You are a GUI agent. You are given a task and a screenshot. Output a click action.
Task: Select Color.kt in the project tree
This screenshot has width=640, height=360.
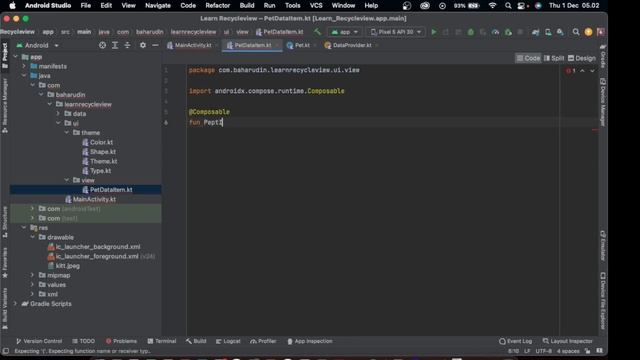[101, 142]
